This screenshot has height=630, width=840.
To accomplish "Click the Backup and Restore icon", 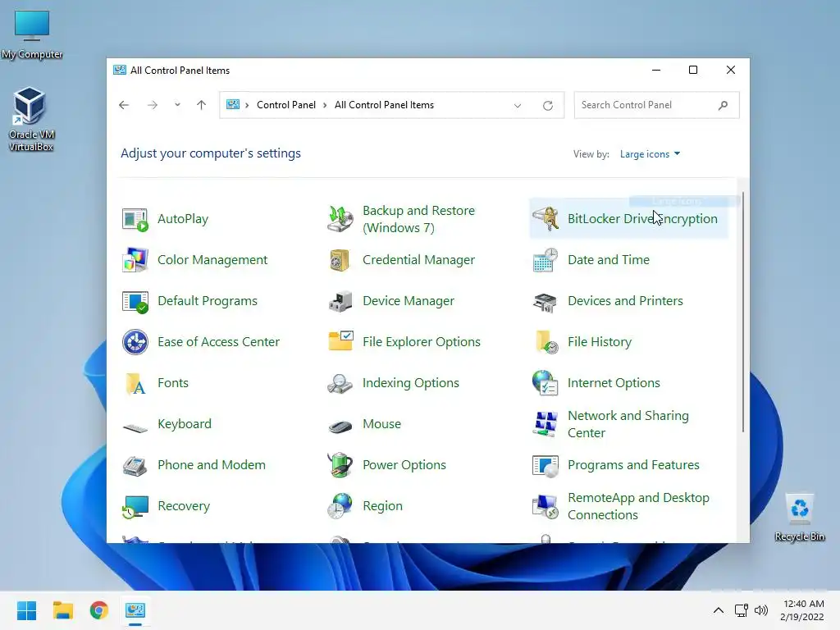I will (340, 219).
